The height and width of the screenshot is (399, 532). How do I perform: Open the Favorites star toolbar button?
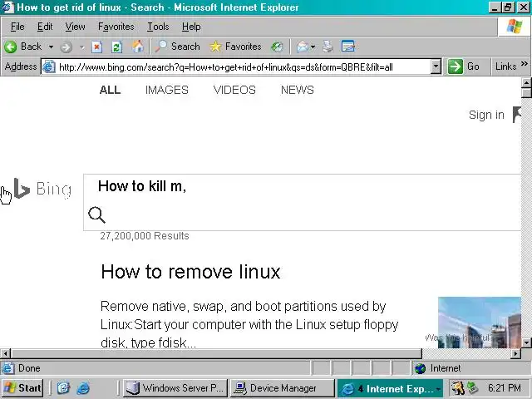point(235,47)
